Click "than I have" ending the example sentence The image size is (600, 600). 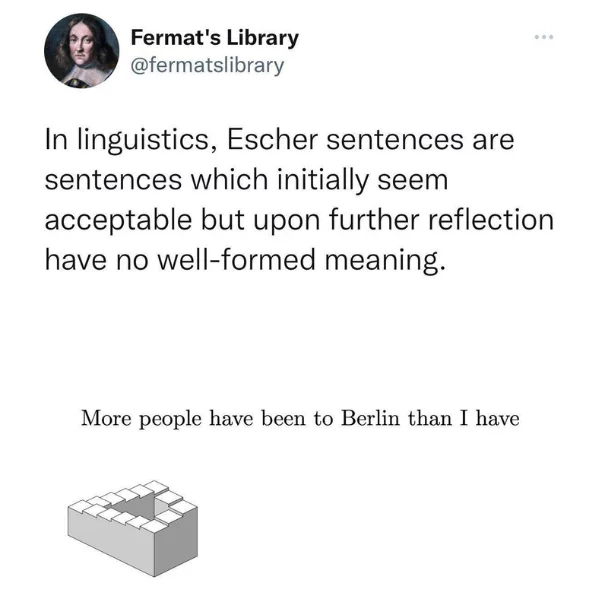[x=463, y=418]
